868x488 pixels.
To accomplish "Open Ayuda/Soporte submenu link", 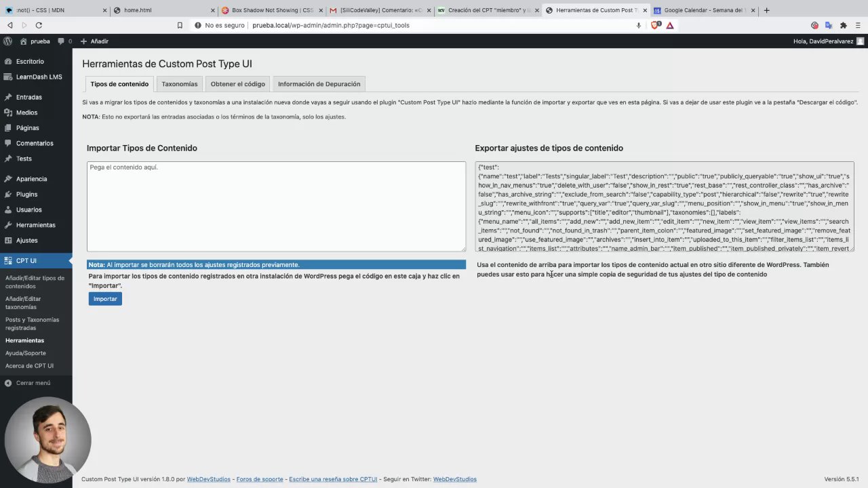I will [26, 353].
